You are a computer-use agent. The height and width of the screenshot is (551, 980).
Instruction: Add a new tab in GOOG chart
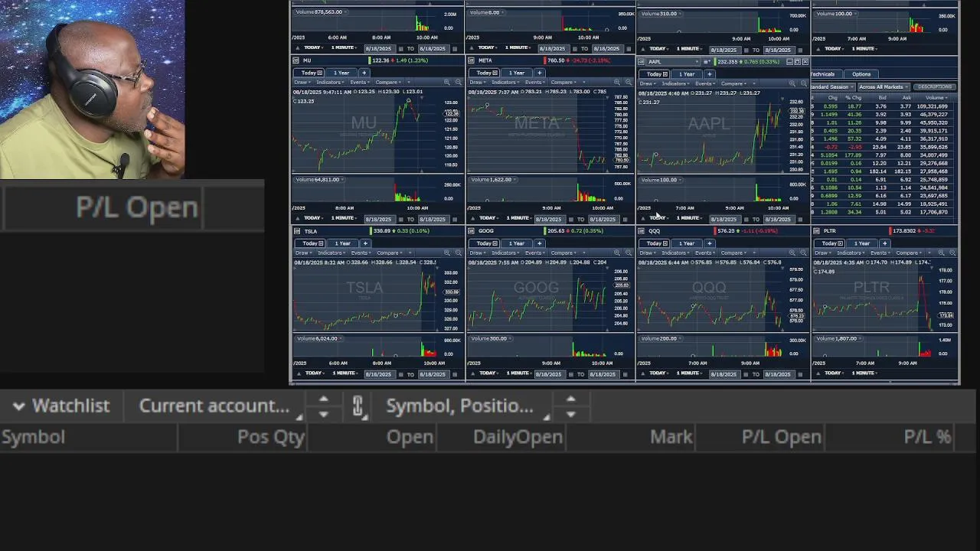click(x=539, y=243)
